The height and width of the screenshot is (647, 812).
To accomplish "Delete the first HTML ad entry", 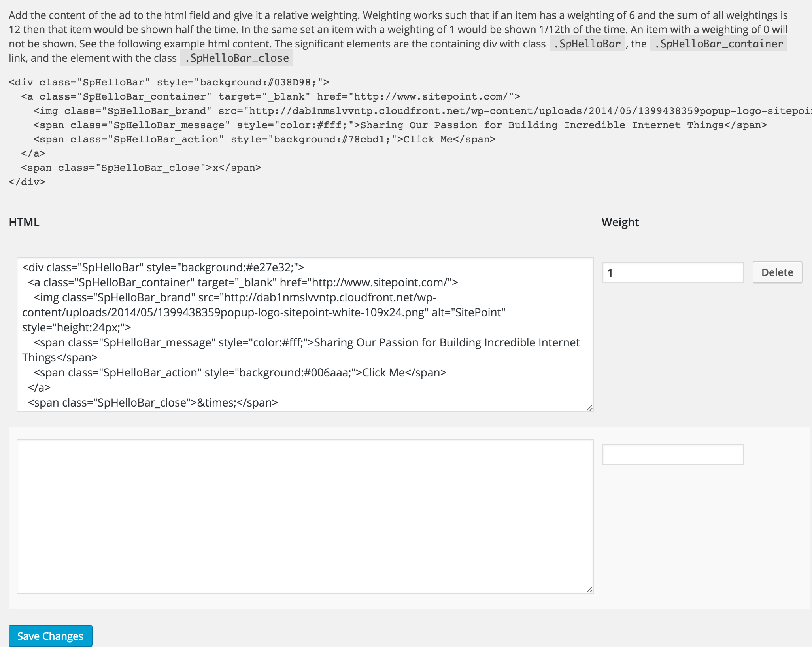I will pyautogui.click(x=777, y=272).
